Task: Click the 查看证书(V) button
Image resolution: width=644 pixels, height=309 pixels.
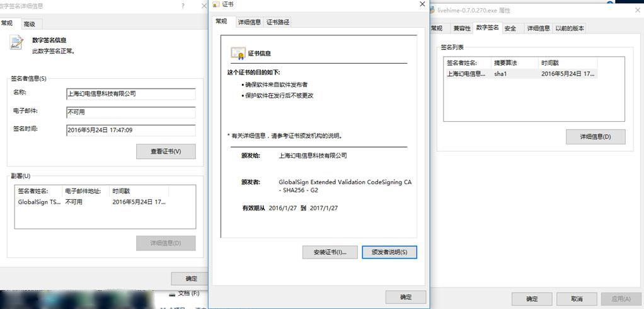Action: tap(166, 151)
